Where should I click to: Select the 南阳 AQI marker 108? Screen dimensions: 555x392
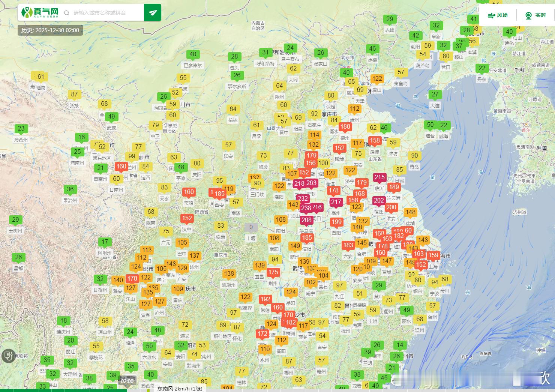[280, 220]
